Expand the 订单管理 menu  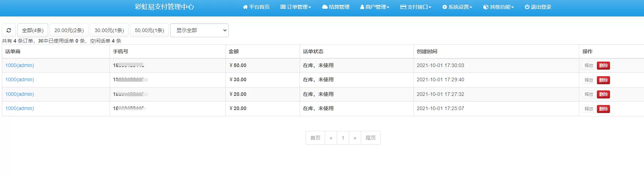click(x=296, y=7)
